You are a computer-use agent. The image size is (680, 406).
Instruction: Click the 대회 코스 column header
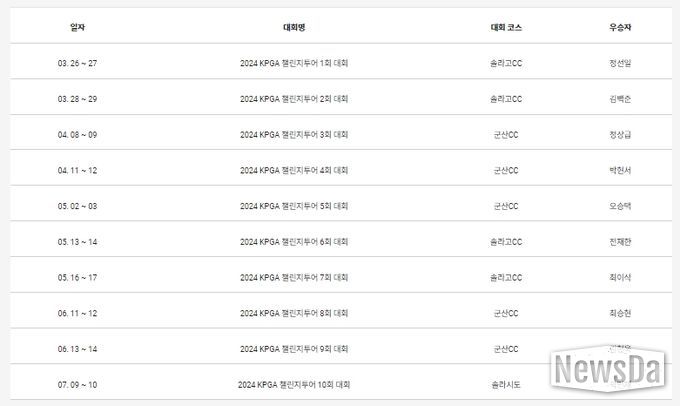pyautogui.click(x=506, y=27)
